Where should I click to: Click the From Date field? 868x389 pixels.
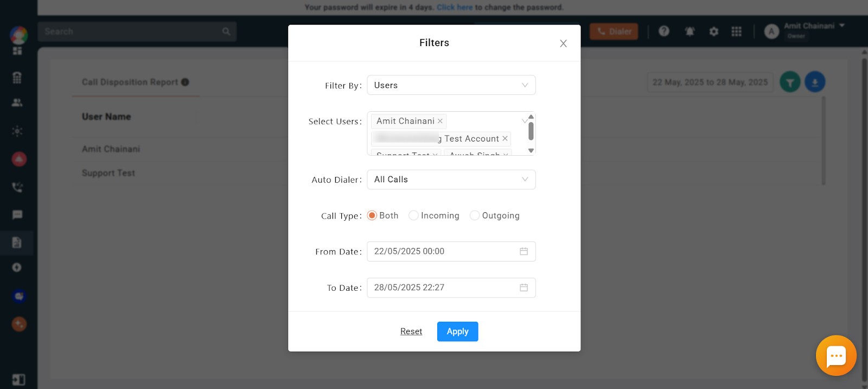tap(451, 251)
